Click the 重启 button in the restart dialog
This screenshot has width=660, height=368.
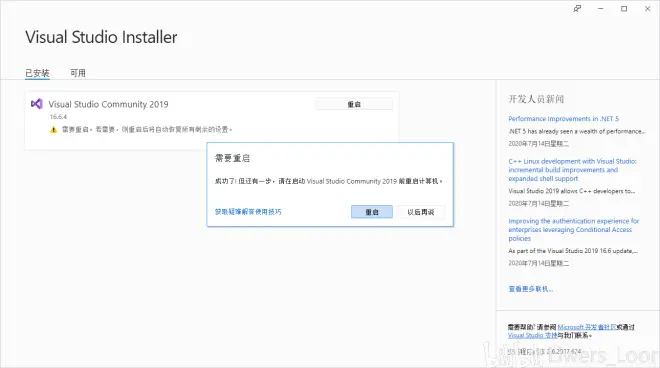coord(372,212)
